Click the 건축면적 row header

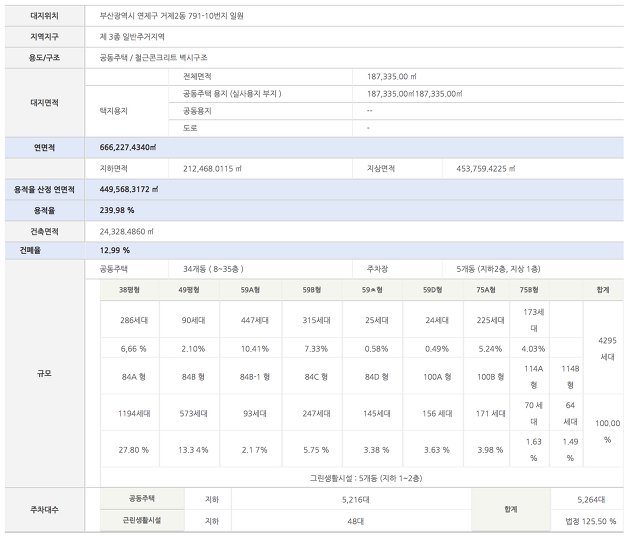pyautogui.click(x=44, y=232)
